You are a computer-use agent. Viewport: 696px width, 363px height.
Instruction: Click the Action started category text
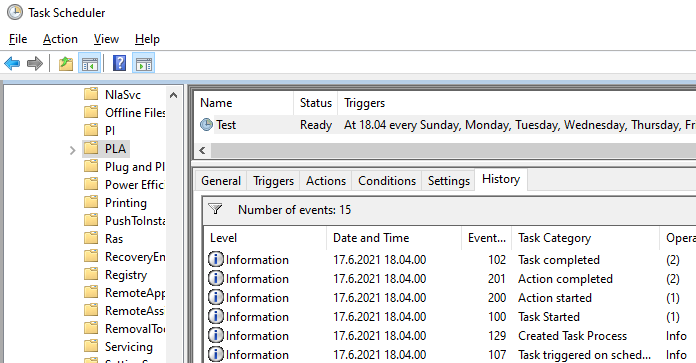pos(555,298)
